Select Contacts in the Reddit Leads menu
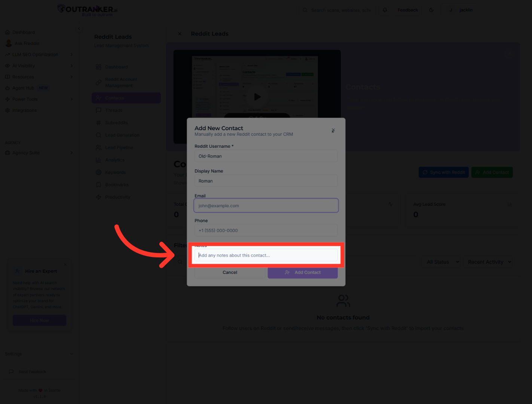The width and height of the screenshot is (532, 404). tap(126, 98)
